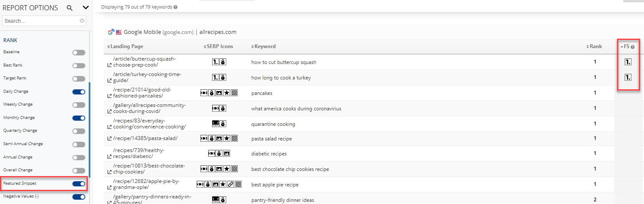Sort table by Landing Page column
644x204 pixels.
coord(126,46)
